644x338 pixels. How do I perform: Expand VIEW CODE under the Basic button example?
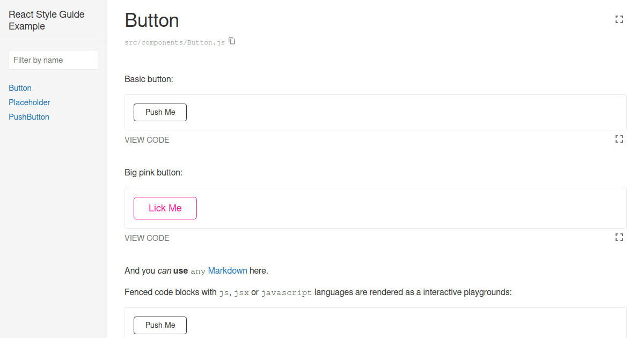tap(147, 139)
